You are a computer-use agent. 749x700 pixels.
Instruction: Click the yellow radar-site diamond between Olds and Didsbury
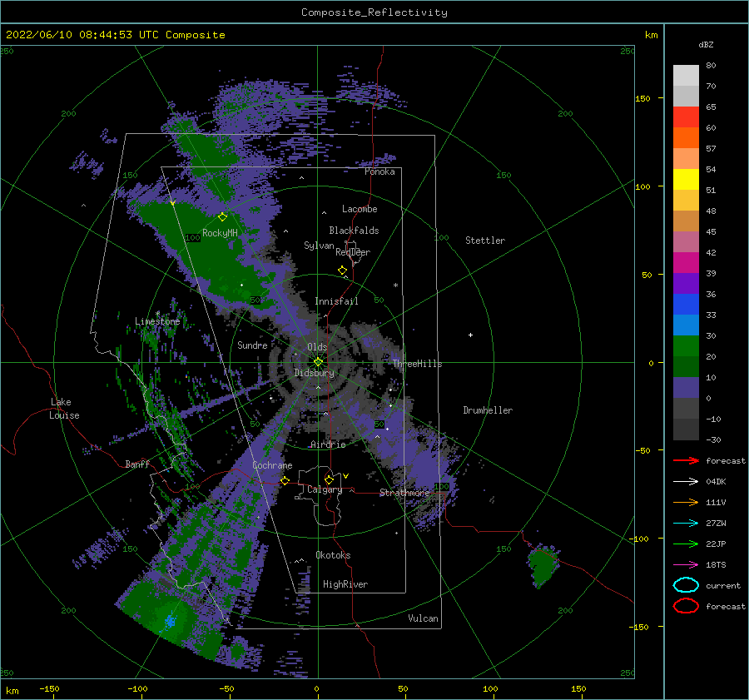[318, 362]
